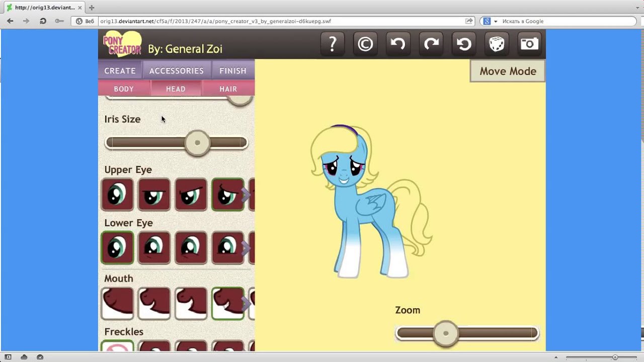Toggle the Move Mode button
The height and width of the screenshot is (362, 644).
(508, 71)
